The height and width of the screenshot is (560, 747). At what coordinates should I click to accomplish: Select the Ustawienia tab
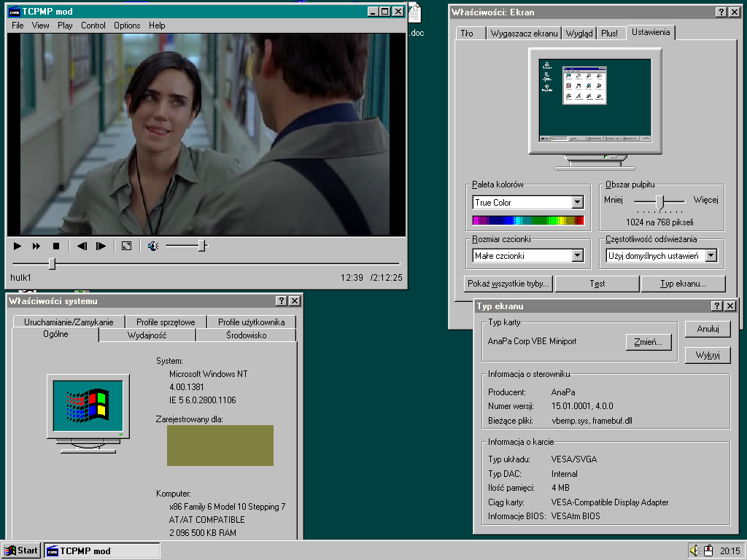pyautogui.click(x=650, y=32)
